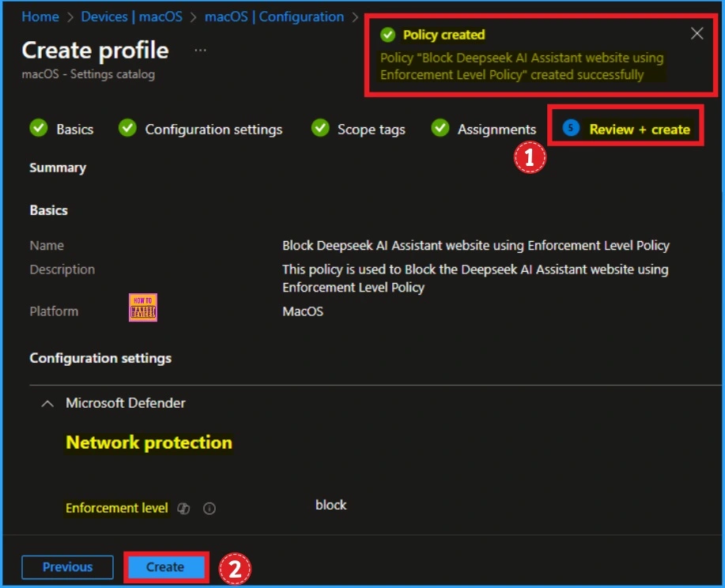Select the Network protection heading
The height and width of the screenshot is (588, 725).
pyautogui.click(x=149, y=443)
